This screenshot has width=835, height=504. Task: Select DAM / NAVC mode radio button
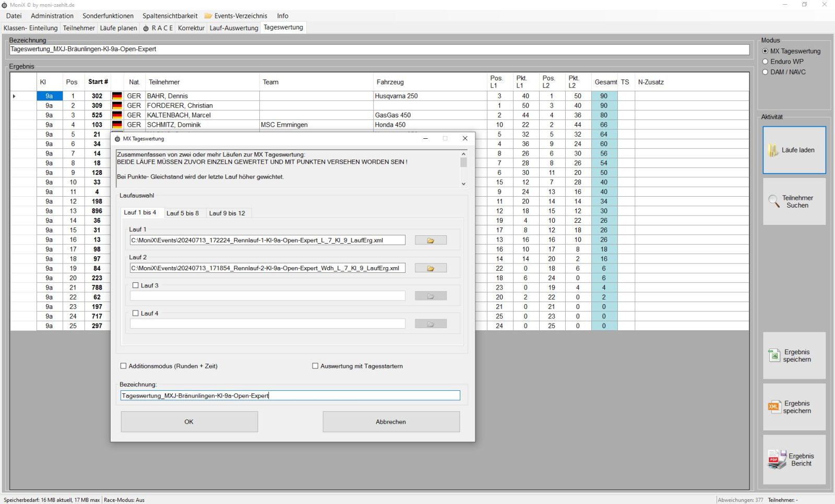[x=766, y=72]
